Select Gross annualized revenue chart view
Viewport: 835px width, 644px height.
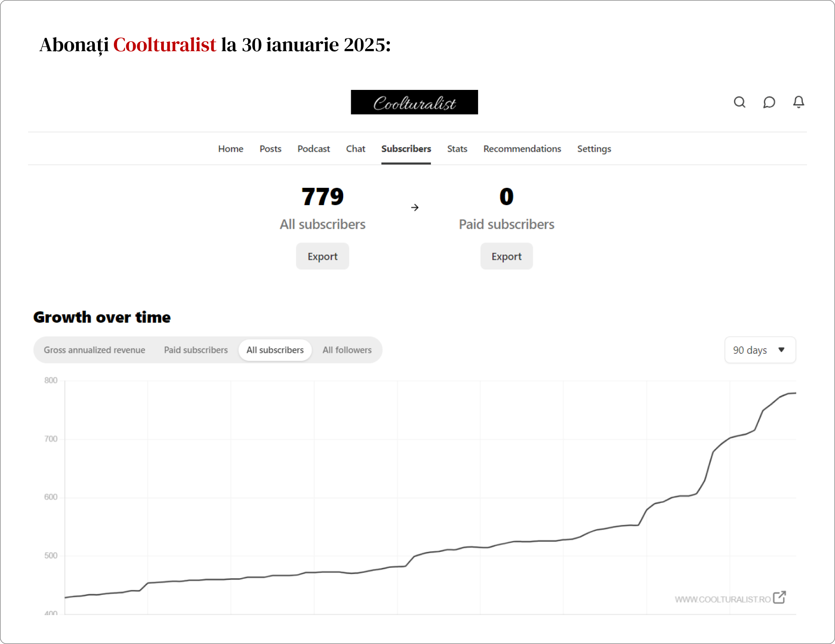point(94,350)
